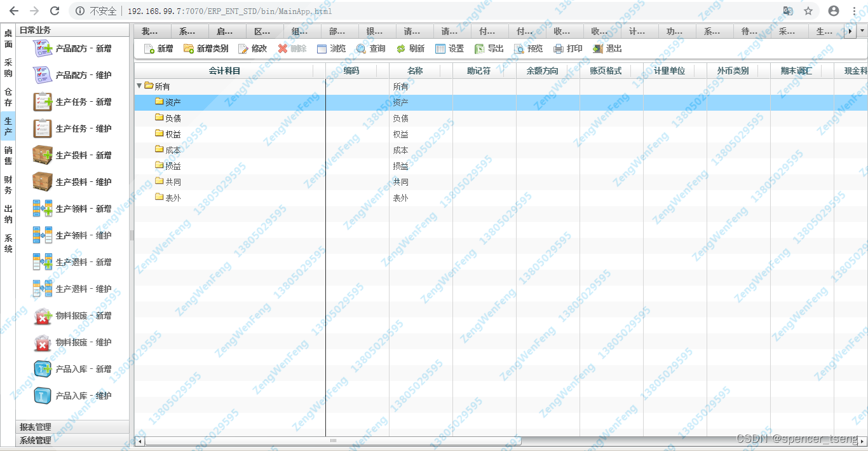
Task: Select the 共同 folder in the tree
Action: [x=168, y=182]
